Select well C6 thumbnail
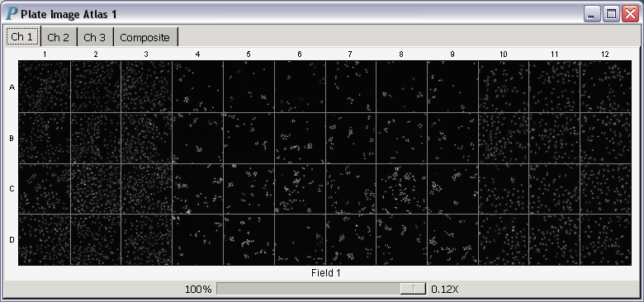644x302 pixels. point(300,189)
